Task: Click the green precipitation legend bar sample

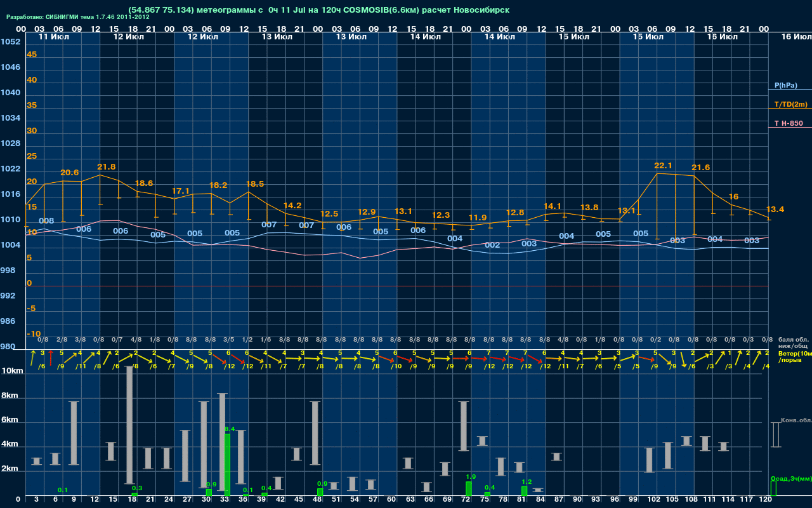Action: [773, 488]
